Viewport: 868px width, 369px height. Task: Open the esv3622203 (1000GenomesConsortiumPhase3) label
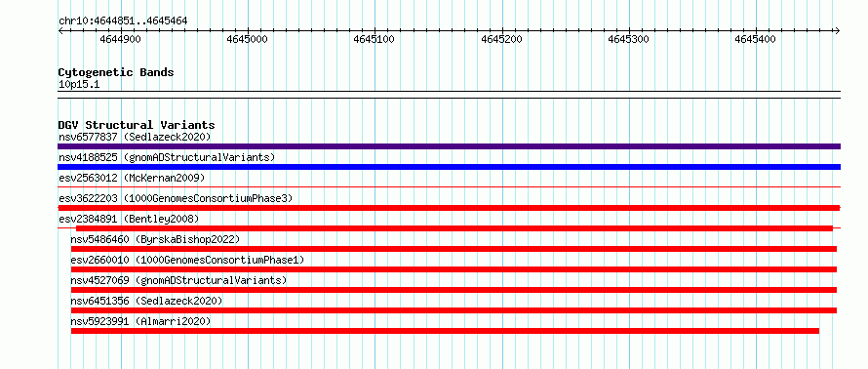(176, 198)
